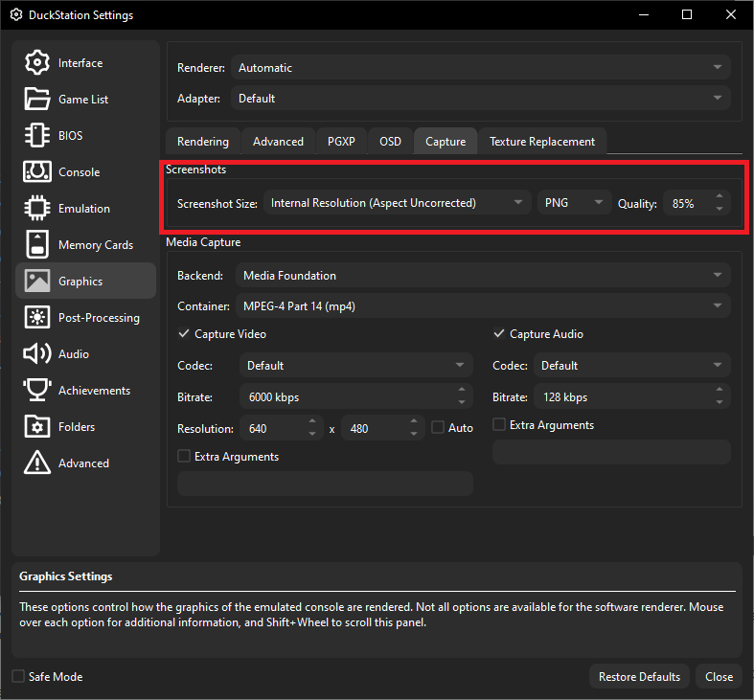
Task: Open the Achievements trophy icon
Action: coord(37,390)
